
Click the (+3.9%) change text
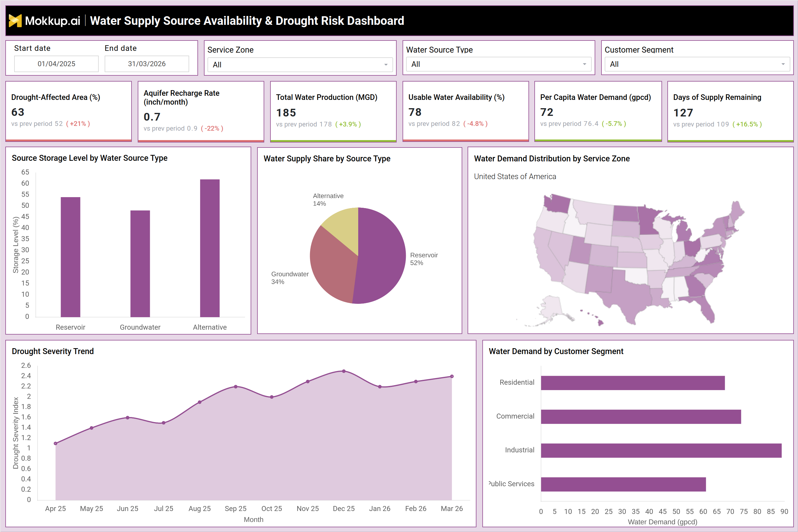pyautogui.click(x=348, y=124)
